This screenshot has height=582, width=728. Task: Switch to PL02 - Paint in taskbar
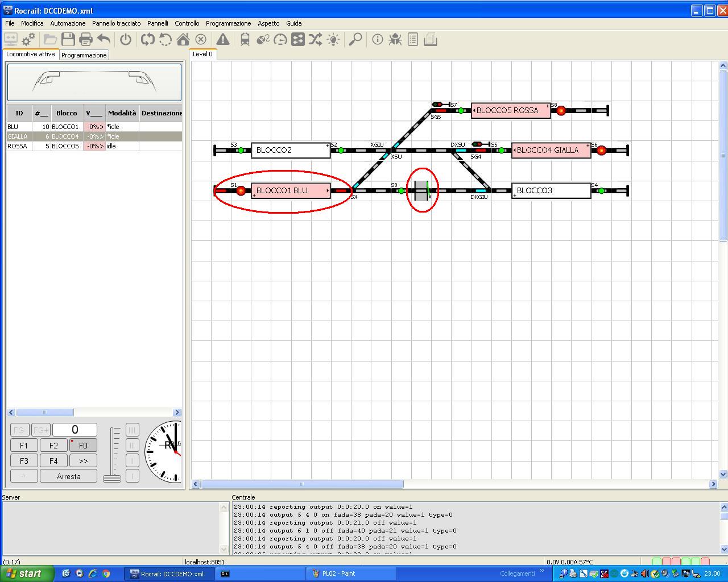click(351, 573)
